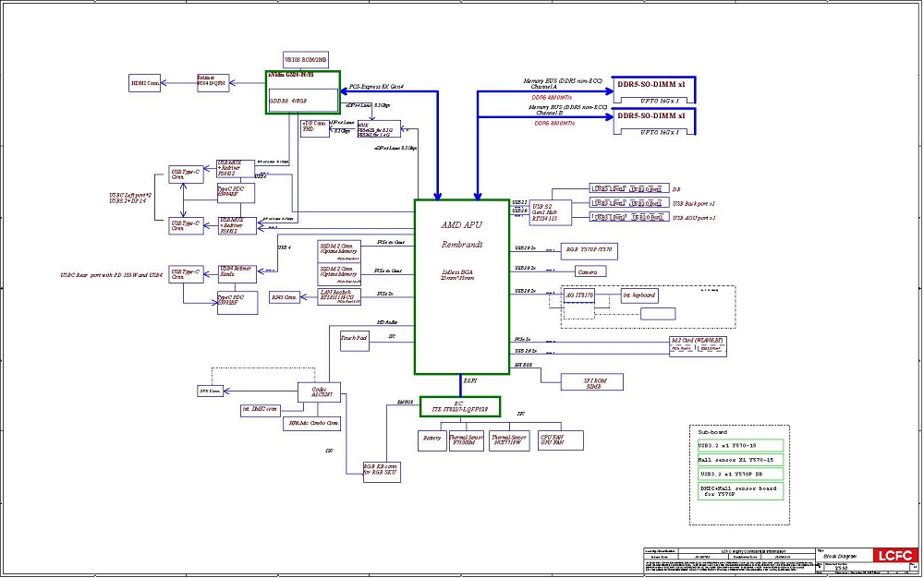The width and height of the screenshot is (924, 578).
Task: Select the RJ45 Conn. box
Action: point(284,297)
